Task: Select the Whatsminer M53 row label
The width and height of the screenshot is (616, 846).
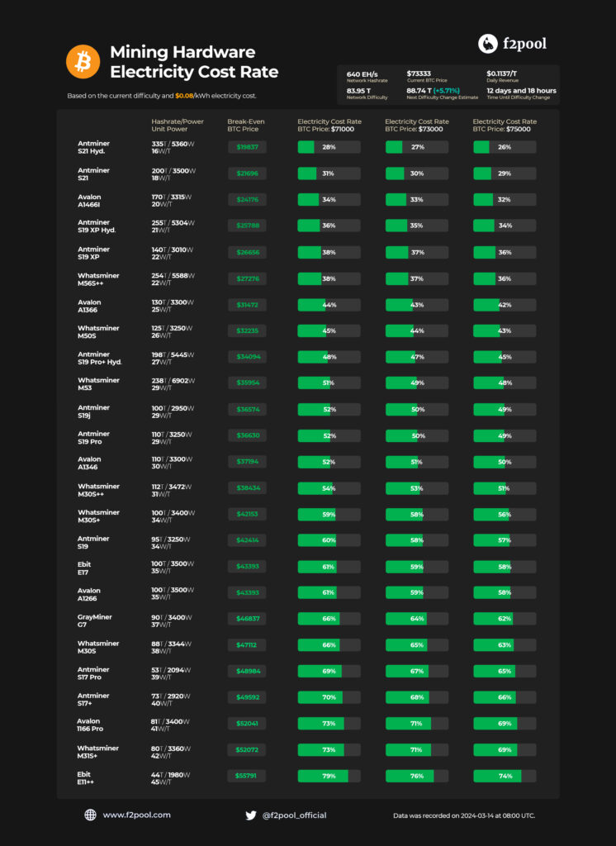Action: (98, 383)
